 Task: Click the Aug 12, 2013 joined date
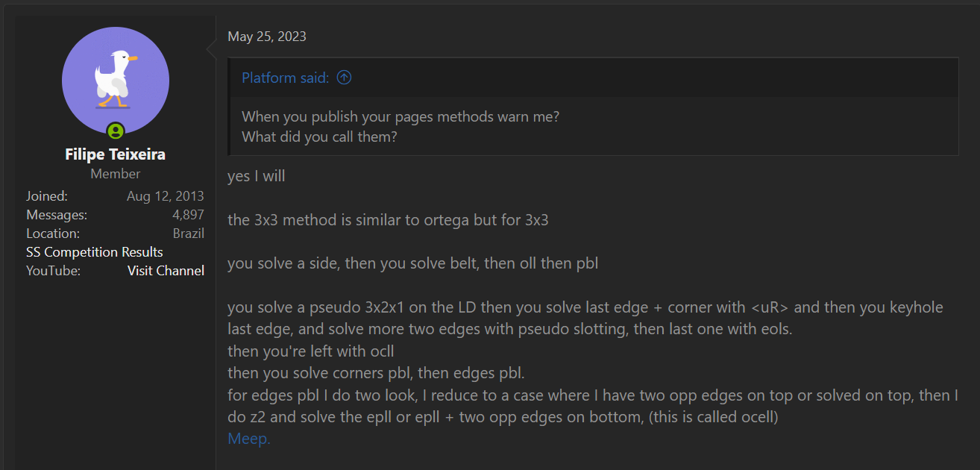click(x=166, y=196)
